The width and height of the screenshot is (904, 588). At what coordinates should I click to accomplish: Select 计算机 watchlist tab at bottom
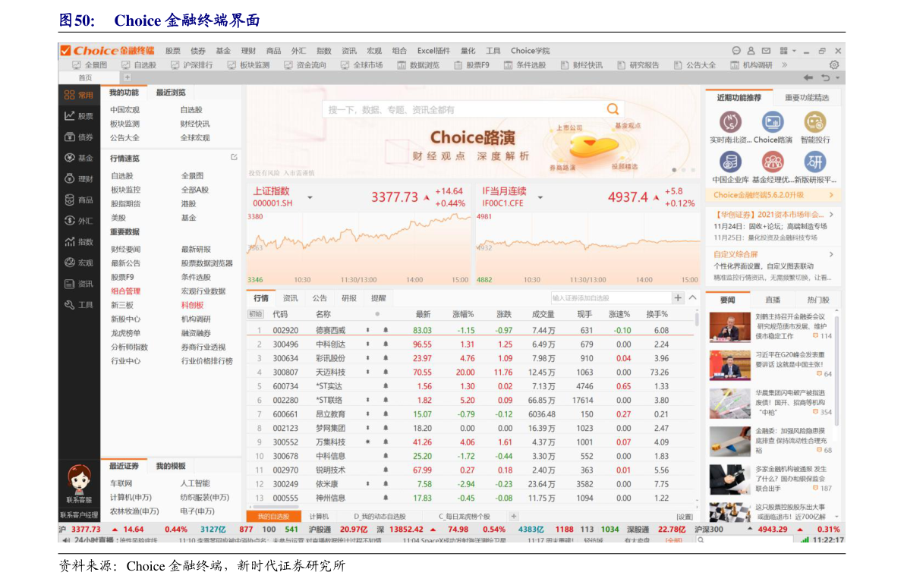319,517
